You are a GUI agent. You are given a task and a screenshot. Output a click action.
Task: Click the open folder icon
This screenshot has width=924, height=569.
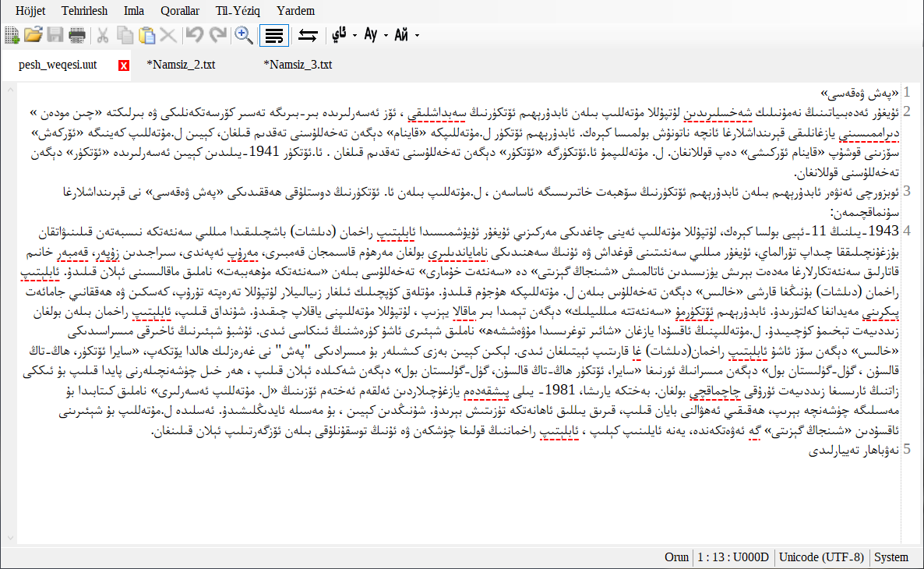pyautogui.click(x=34, y=35)
